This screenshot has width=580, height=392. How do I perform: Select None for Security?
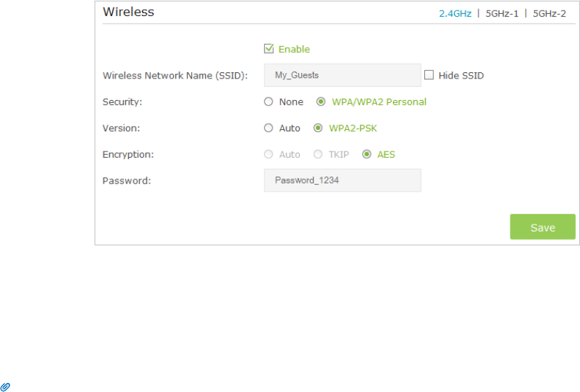[x=268, y=101]
